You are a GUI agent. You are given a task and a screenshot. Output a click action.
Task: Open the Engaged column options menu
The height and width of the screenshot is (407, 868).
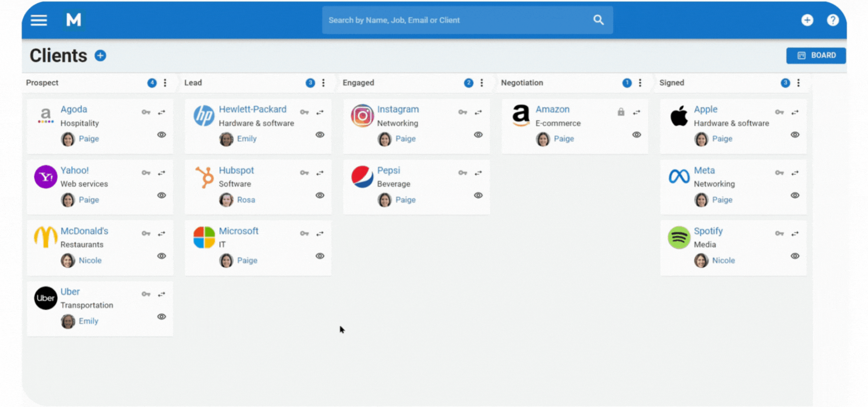pyautogui.click(x=481, y=83)
